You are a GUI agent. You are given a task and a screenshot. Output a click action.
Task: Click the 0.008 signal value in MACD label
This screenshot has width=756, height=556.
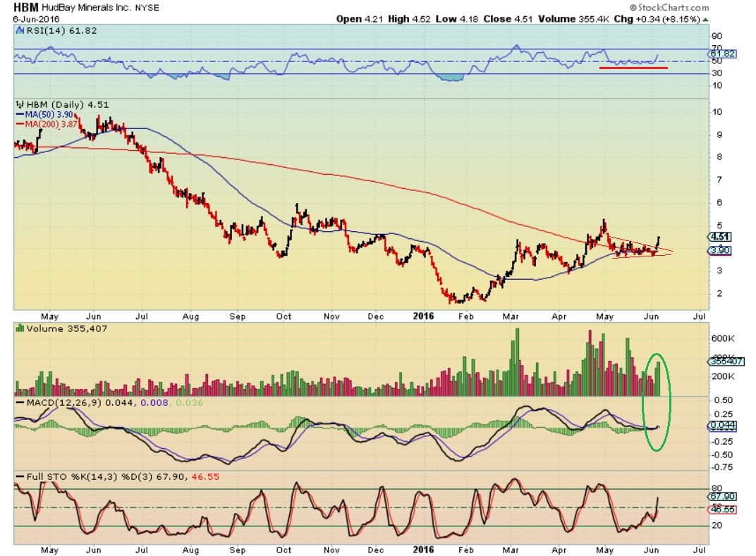154,403
